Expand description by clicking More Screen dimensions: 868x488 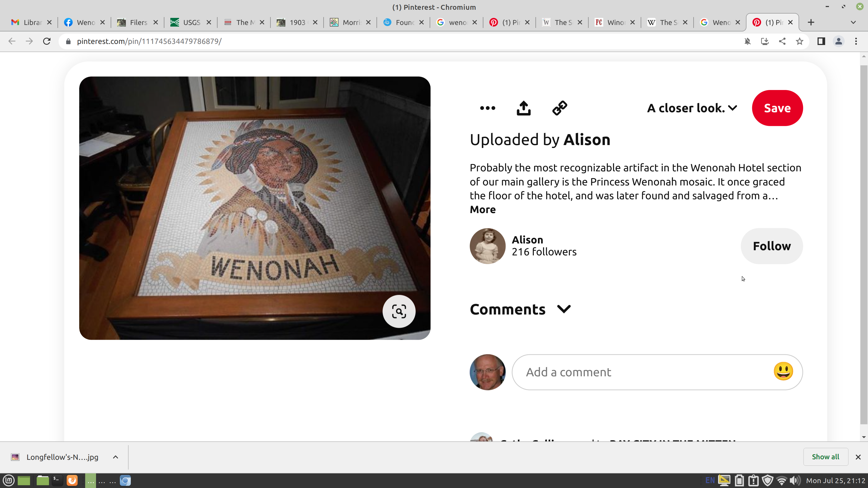pos(483,210)
